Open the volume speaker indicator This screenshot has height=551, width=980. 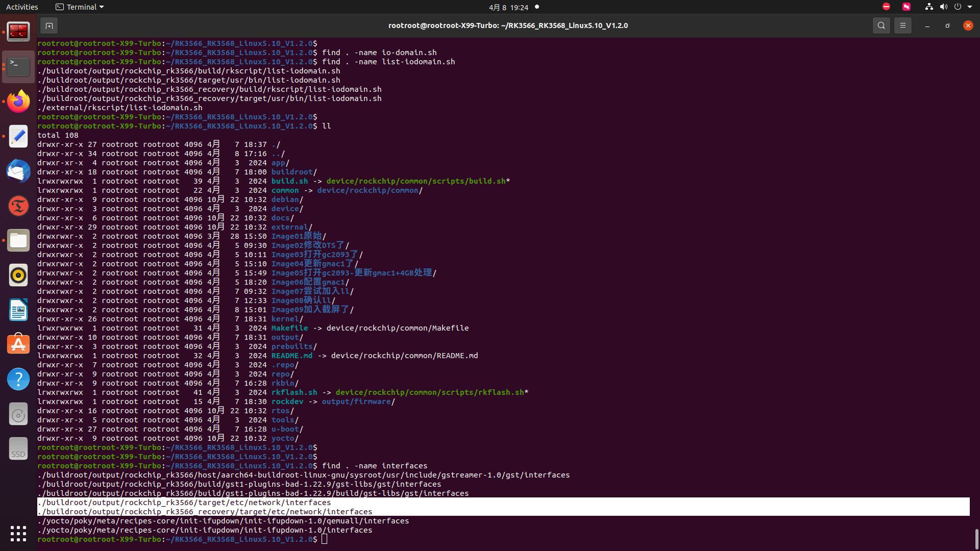pyautogui.click(x=943, y=7)
